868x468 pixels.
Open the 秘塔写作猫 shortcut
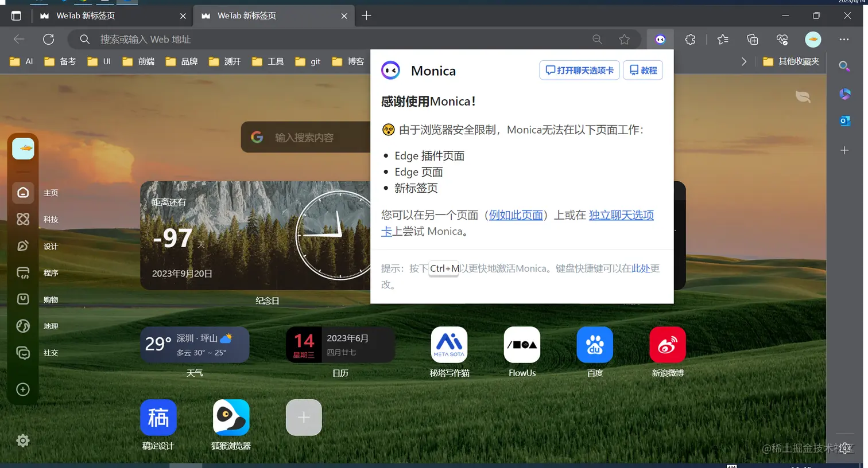(449, 345)
